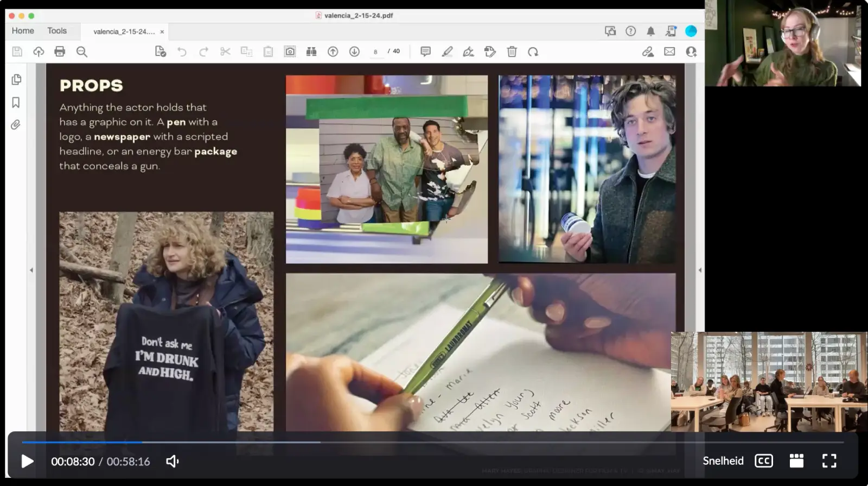
Task: Select the valencia_2-15-24 document tab
Action: (124, 32)
